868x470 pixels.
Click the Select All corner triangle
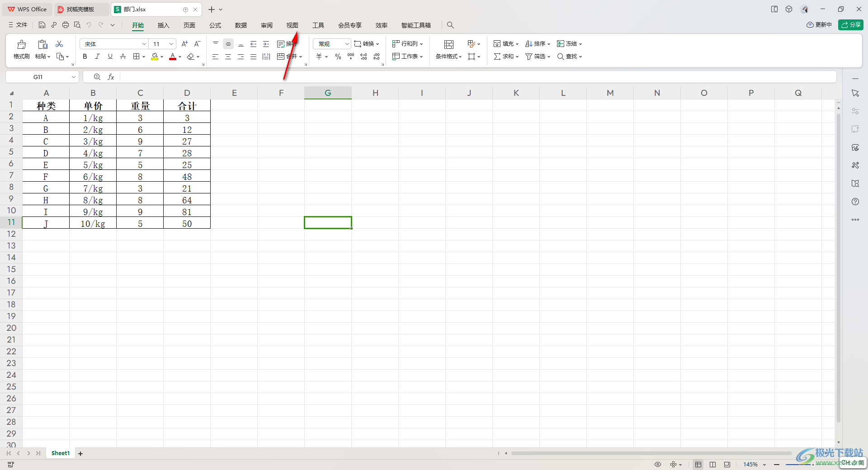(x=11, y=93)
